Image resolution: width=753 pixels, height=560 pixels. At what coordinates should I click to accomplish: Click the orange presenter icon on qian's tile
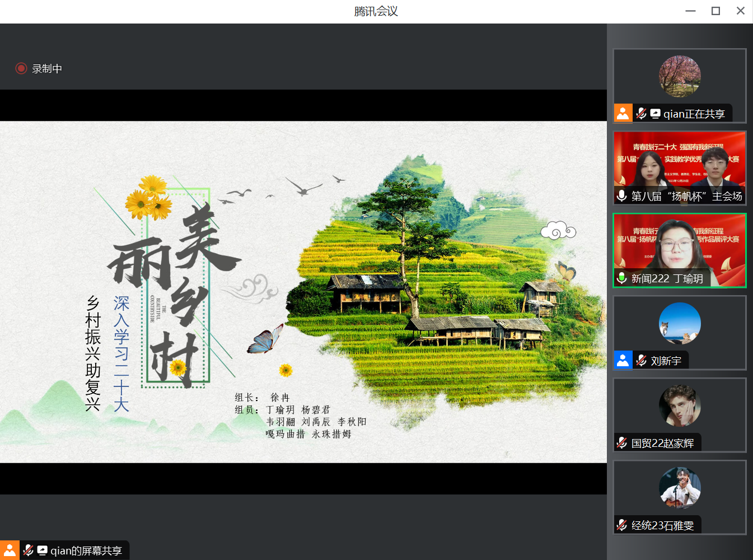click(x=623, y=113)
